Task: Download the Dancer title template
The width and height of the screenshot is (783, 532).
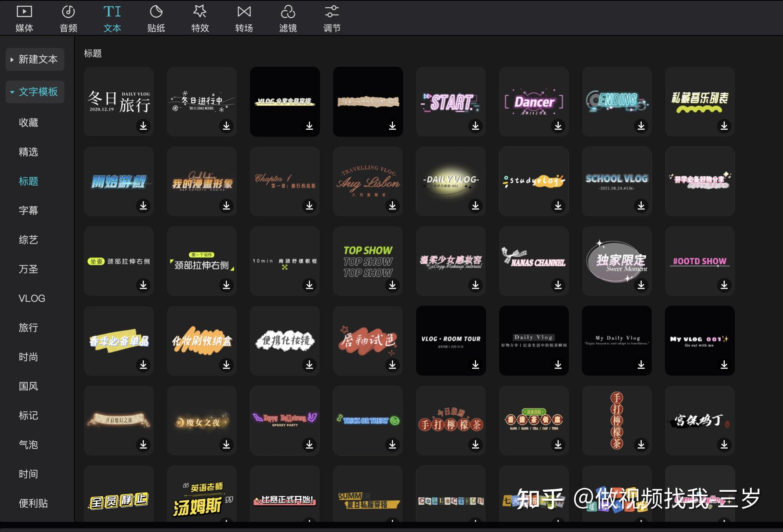Action: 558,125
